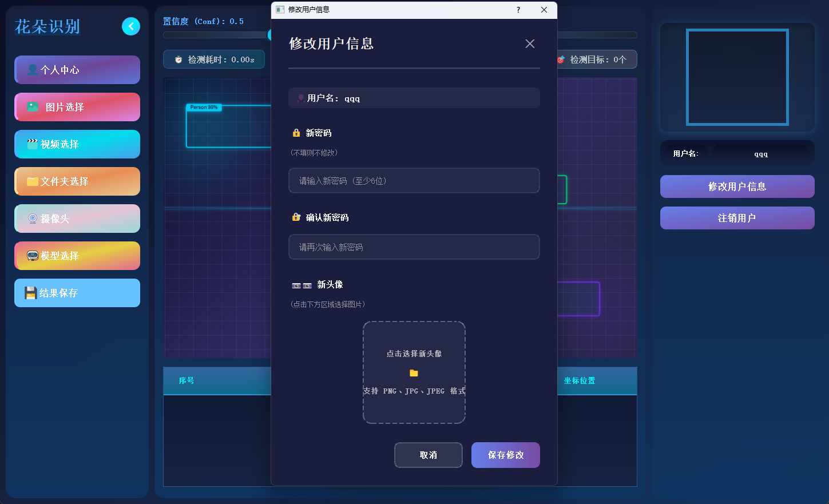
Task: Click the 检测目标 0个 indicator
Action: pyautogui.click(x=597, y=59)
